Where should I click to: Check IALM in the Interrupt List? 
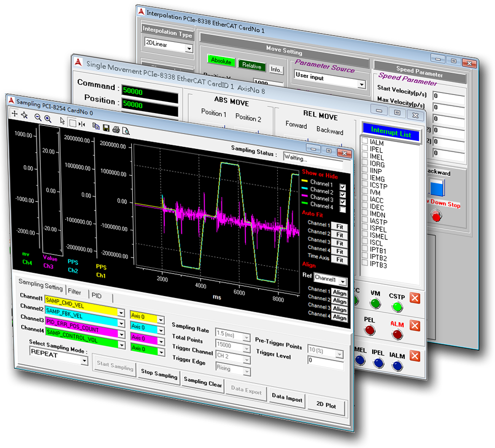pos(365,140)
